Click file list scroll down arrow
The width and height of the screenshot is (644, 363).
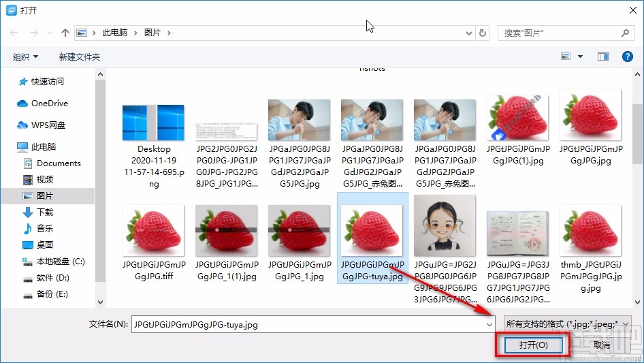[x=637, y=302]
